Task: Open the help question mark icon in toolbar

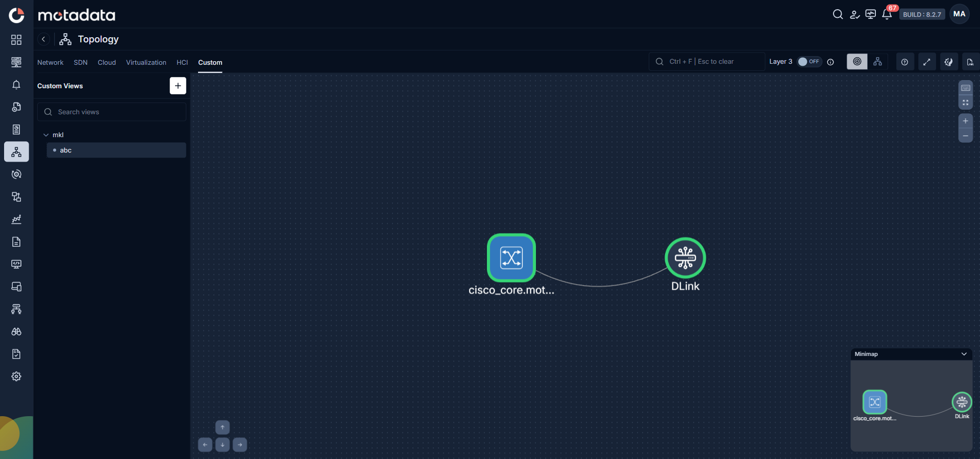Action: 904,62
